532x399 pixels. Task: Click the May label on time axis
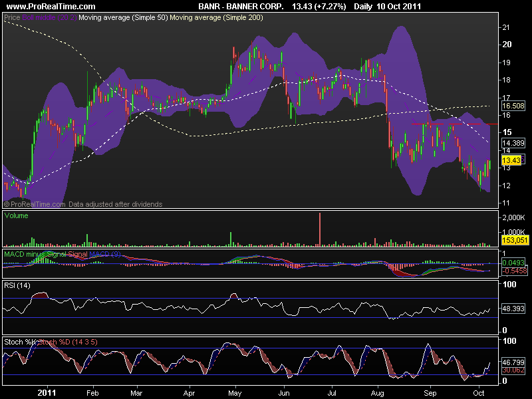(x=235, y=393)
